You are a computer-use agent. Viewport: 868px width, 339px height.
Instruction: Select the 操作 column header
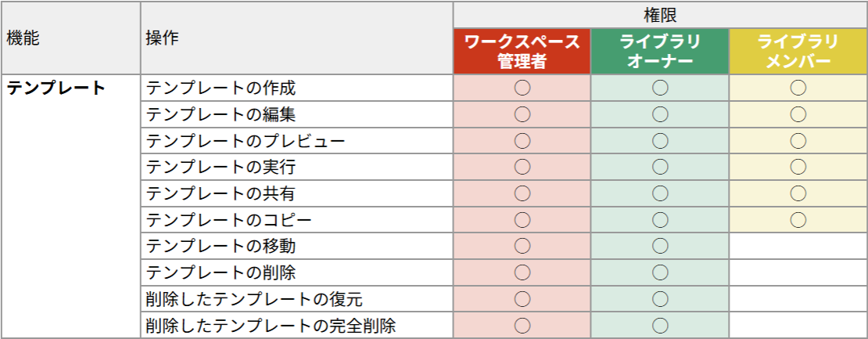[296, 38]
